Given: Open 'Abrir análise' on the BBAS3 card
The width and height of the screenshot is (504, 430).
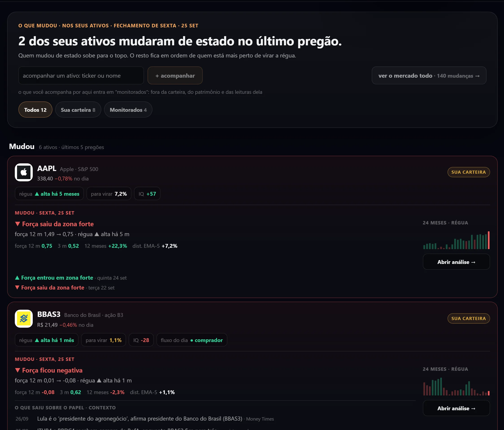Looking at the screenshot, I should click(456, 408).
